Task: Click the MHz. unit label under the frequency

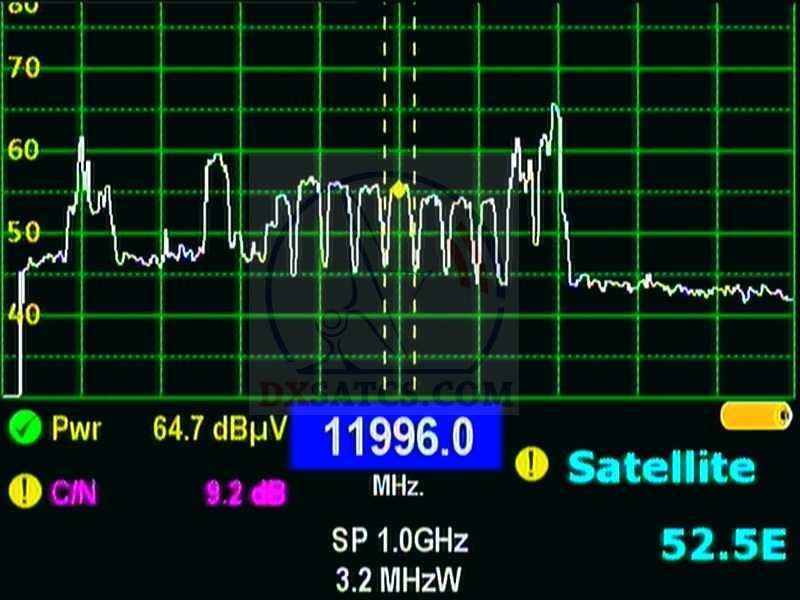Action: 398,488
